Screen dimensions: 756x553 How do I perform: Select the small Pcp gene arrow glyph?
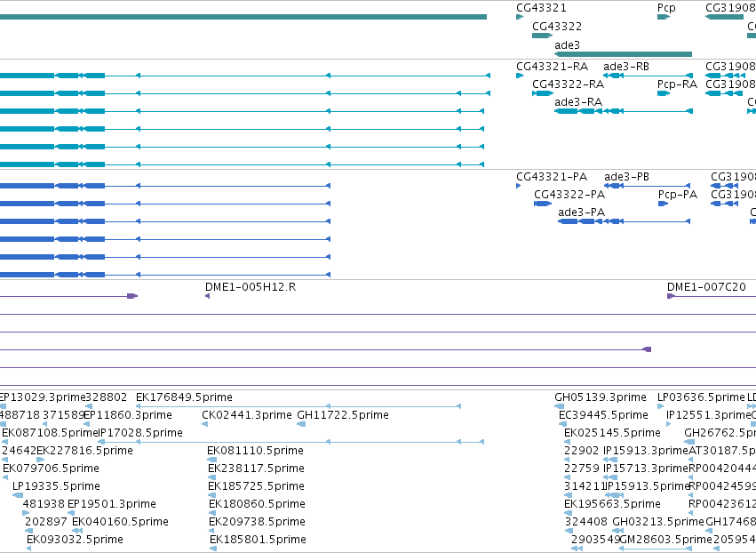[664, 17]
